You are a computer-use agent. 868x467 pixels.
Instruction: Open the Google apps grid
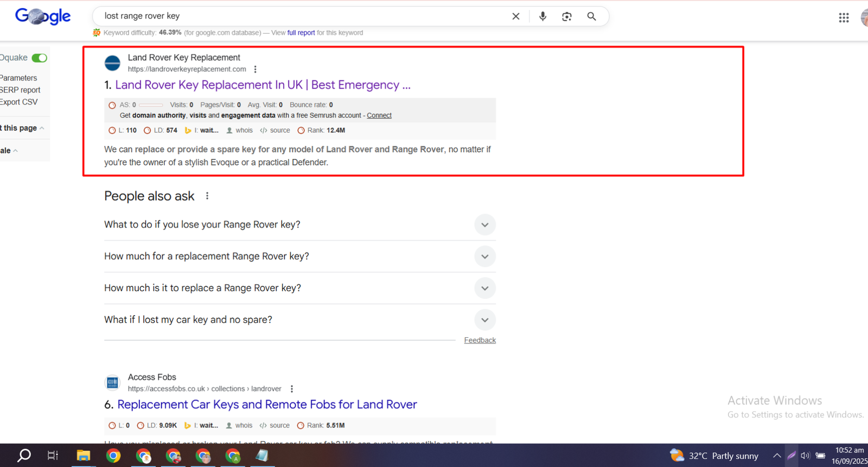point(844,18)
